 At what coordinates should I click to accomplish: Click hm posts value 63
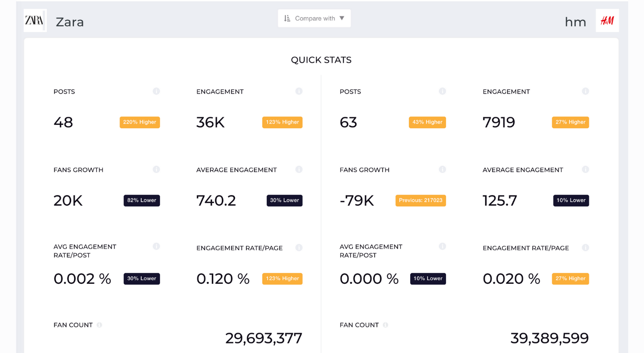click(348, 122)
